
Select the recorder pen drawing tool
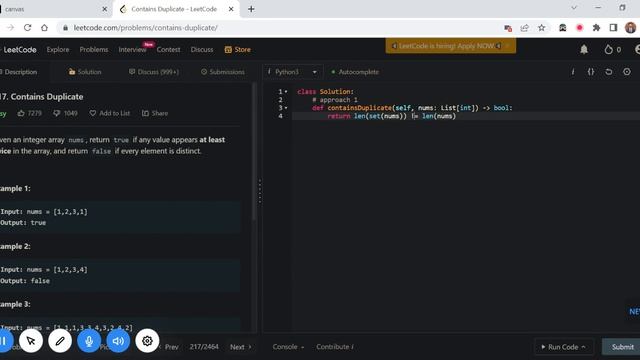(60, 341)
